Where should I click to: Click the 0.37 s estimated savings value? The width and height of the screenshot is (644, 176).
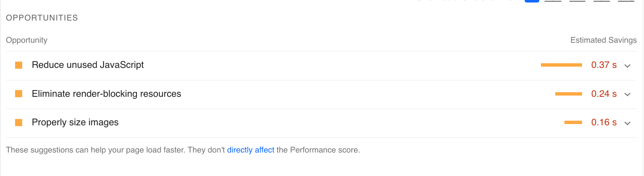(x=604, y=65)
